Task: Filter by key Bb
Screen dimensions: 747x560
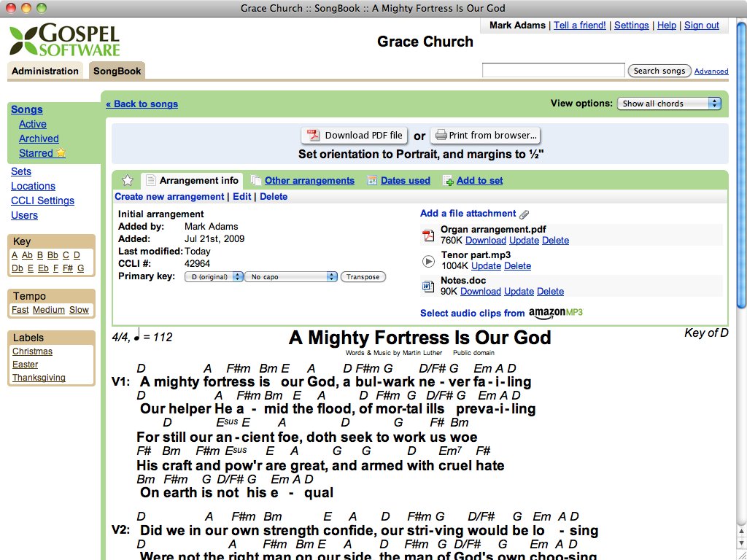Action: tap(53, 255)
